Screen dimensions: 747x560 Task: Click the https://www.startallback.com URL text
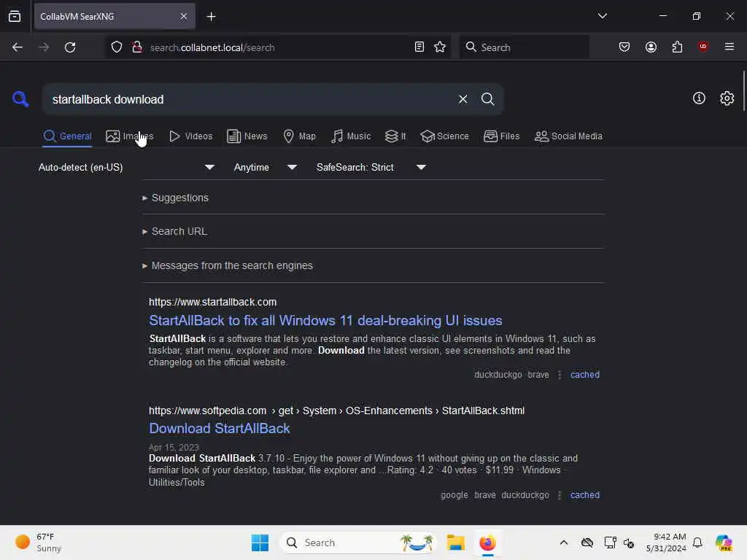212,302
